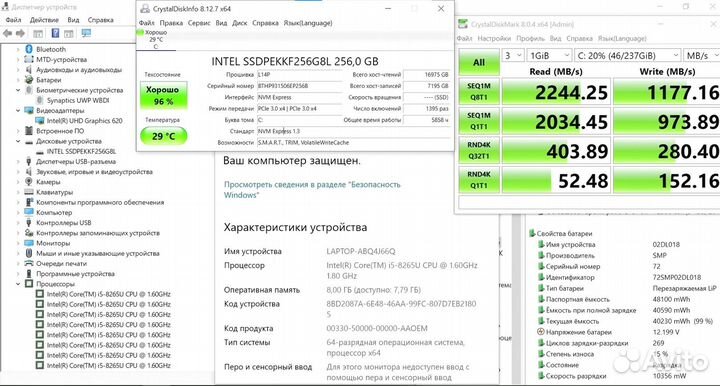
Task: Open the Профиль menu in CrystalDiskMark
Action: pyautogui.click(x=530, y=39)
